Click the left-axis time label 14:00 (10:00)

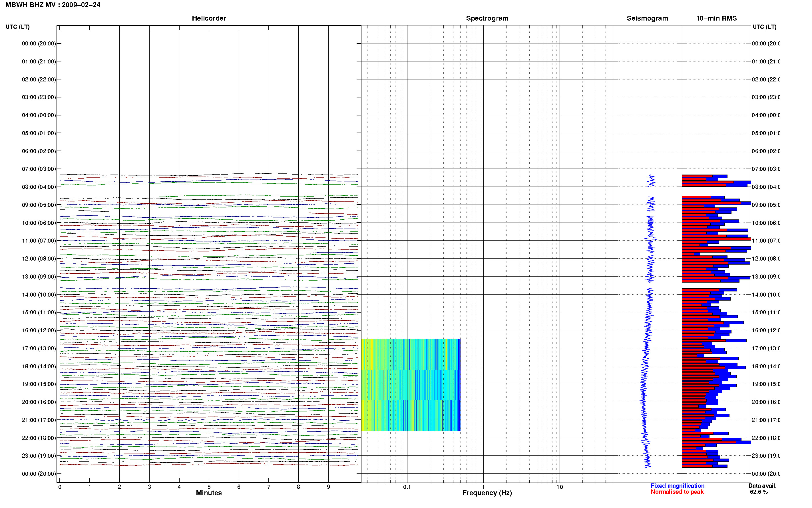pos(39,295)
